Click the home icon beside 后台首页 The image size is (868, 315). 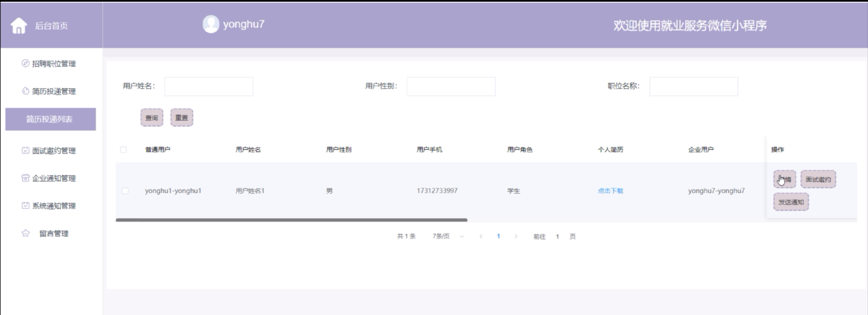(x=19, y=26)
